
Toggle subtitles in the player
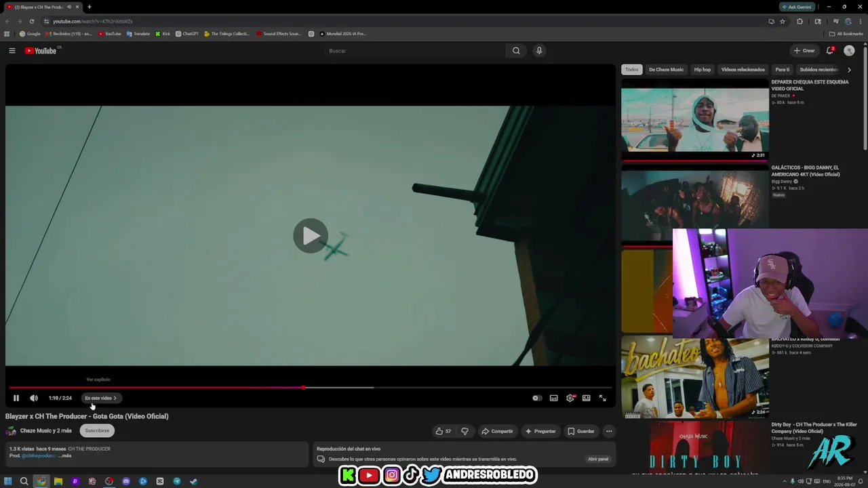(553, 398)
